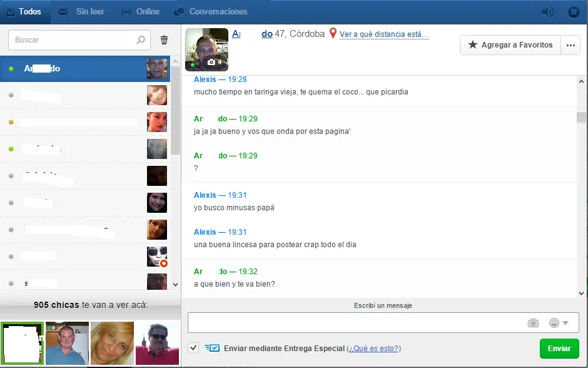
Task: Click the 'Alexis — 19:28' message header
Action: (220, 79)
